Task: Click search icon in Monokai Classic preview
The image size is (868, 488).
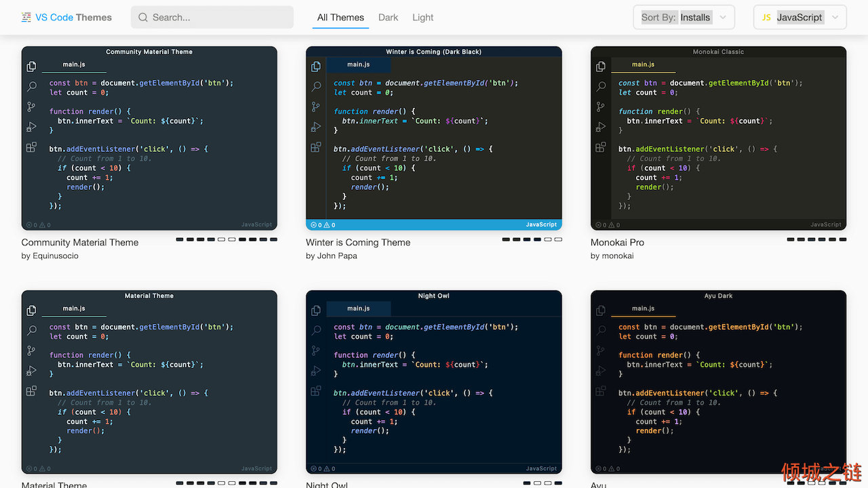Action: coord(601,86)
